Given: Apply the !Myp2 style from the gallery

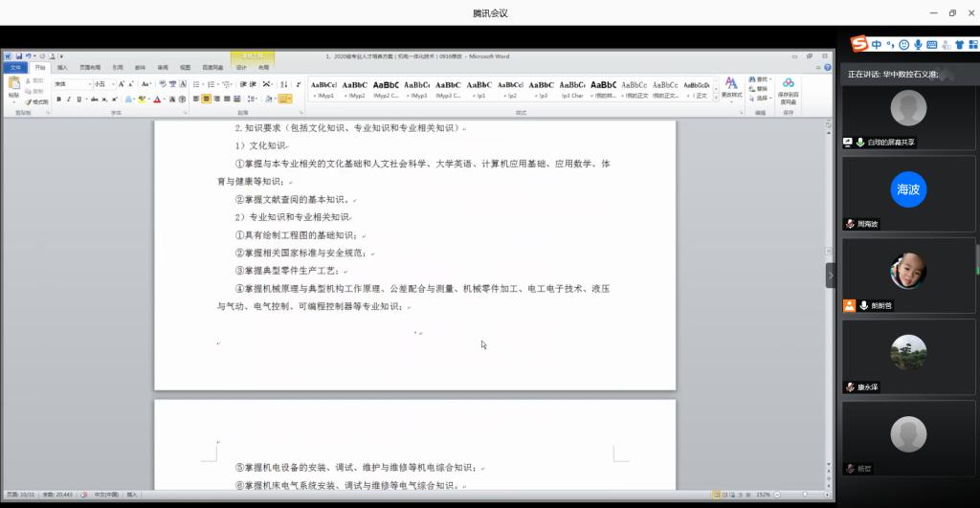Looking at the screenshot, I should pyautogui.click(x=355, y=89).
